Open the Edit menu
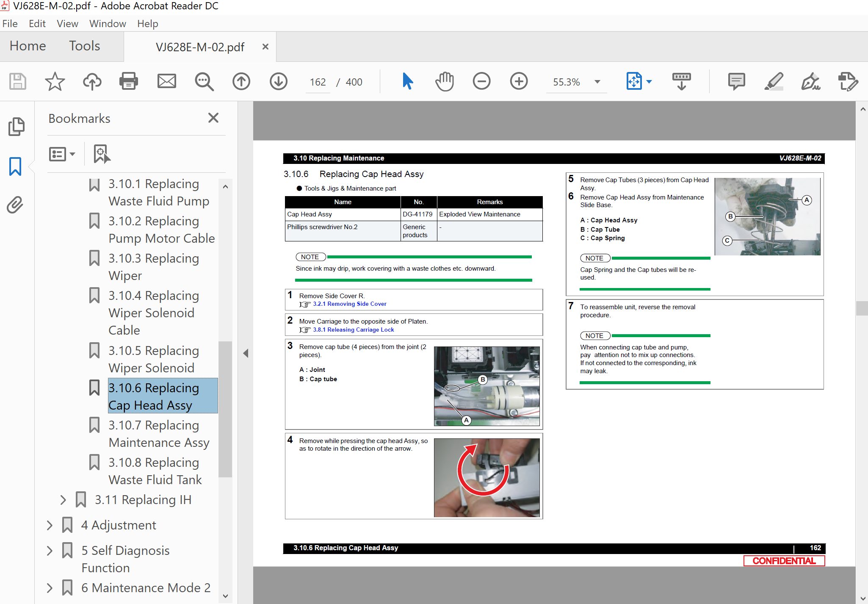The image size is (868, 604). pyautogui.click(x=37, y=24)
